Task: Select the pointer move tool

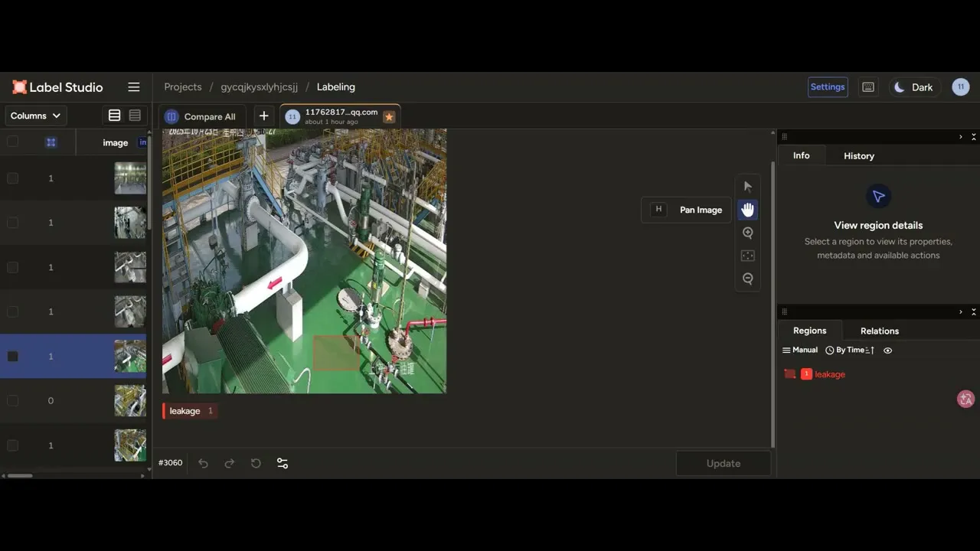Action: (748, 187)
